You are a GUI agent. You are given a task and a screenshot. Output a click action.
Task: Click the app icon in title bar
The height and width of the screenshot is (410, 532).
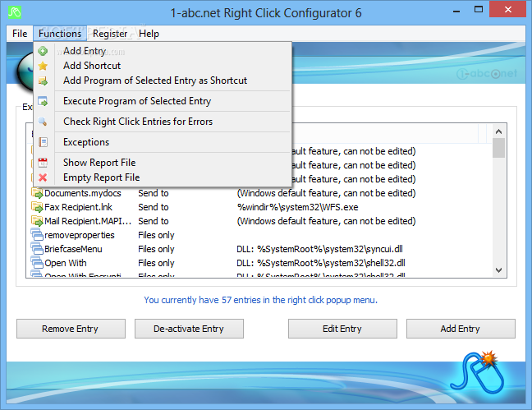coord(15,12)
